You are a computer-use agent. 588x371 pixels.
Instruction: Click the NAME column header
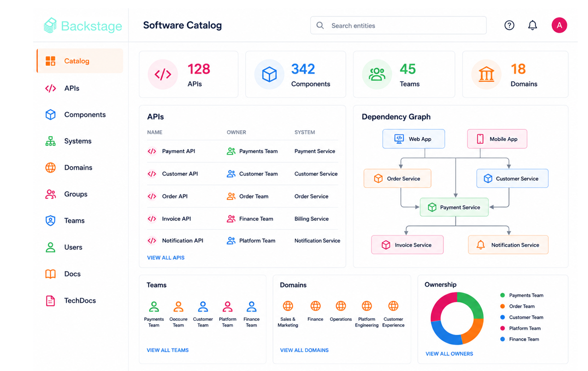coord(155,132)
